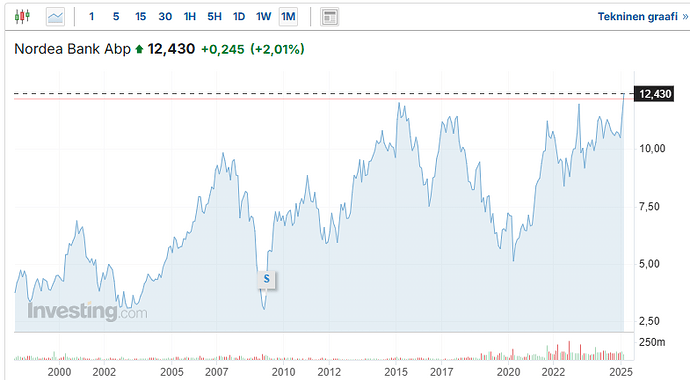
Task: Select the 15 minute interval
Action: coord(140,17)
